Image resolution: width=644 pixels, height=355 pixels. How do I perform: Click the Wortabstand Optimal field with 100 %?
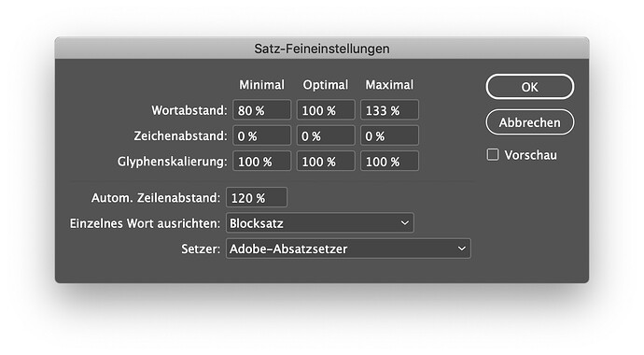point(326,110)
